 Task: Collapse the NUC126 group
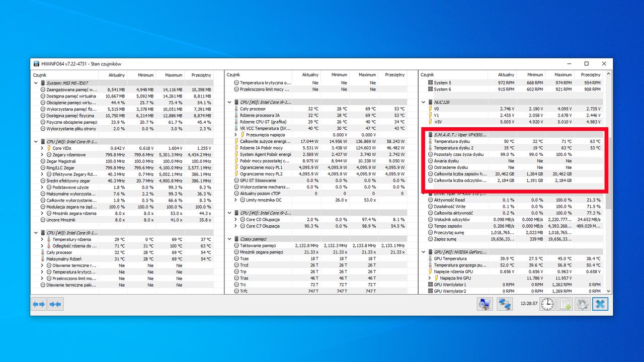click(423, 102)
